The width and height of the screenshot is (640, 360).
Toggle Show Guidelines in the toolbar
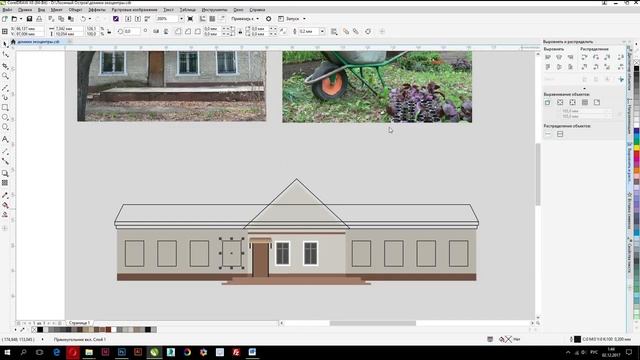tap(222, 19)
